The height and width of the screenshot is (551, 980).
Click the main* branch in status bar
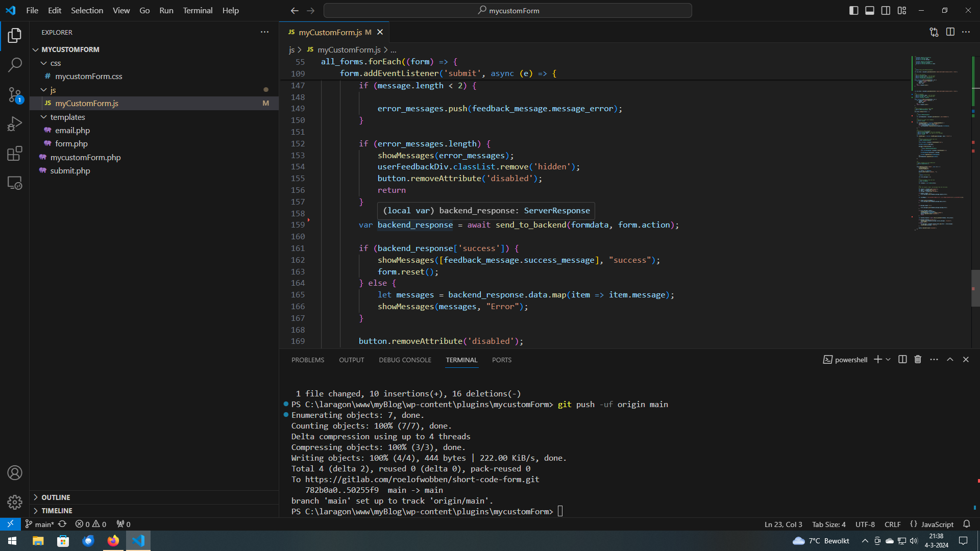40,524
